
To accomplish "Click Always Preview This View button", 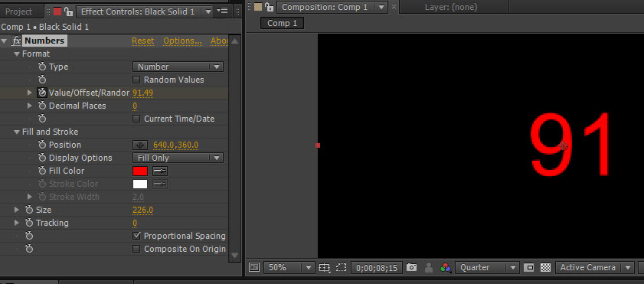I will [x=254, y=268].
